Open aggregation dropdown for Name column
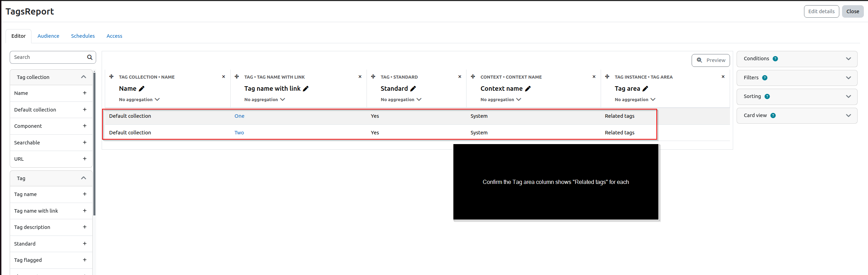 pyautogui.click(x=139, y=99)
